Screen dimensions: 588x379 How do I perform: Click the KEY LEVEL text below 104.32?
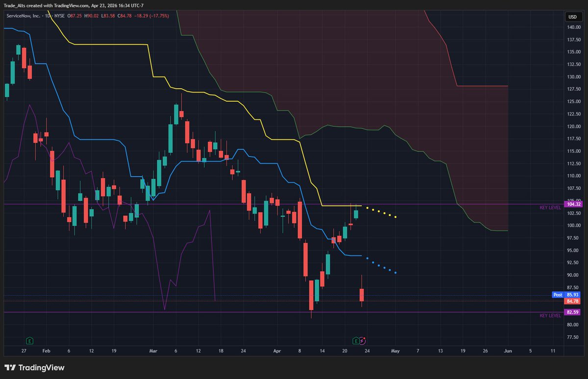550,208
